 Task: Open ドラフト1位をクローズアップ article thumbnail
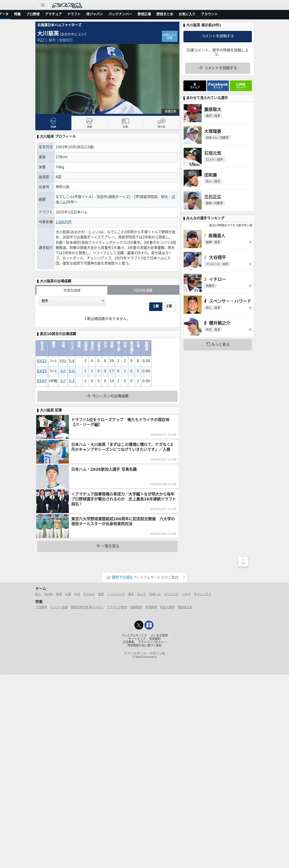(x=52, y=427)
